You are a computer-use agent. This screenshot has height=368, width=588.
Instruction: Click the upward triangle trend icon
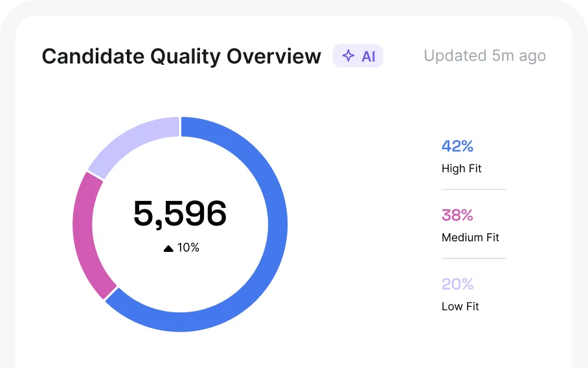tap(168, 248)
